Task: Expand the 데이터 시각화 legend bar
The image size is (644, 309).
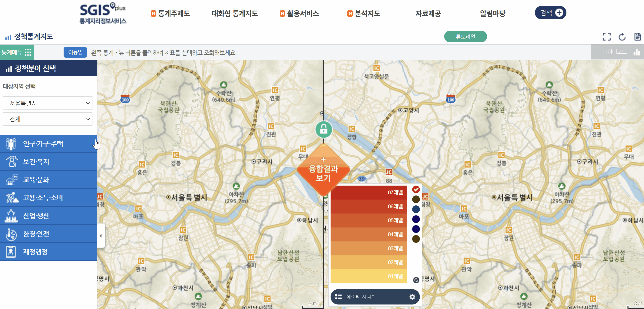Action: (375, 297)
